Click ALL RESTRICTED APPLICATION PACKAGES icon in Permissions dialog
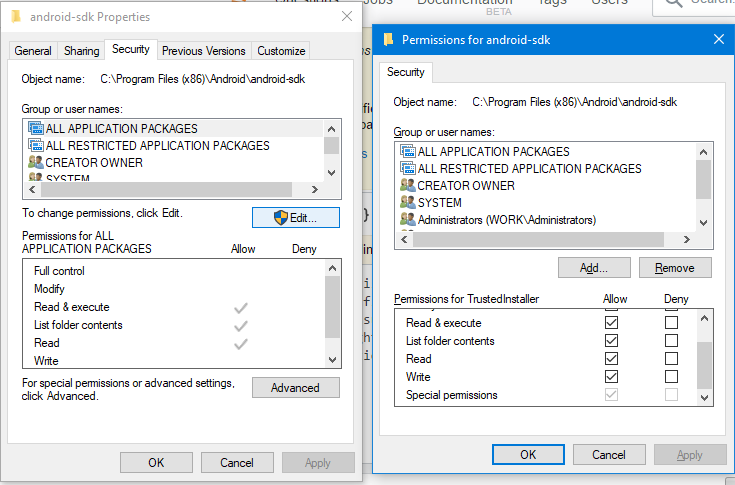Screen dimensions: 735x485 (x=408, y=168)
